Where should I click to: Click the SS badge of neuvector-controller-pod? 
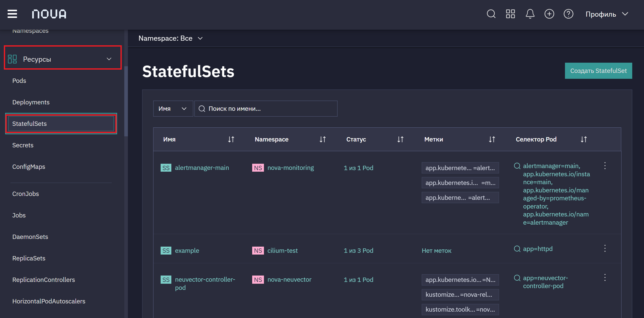166,280
